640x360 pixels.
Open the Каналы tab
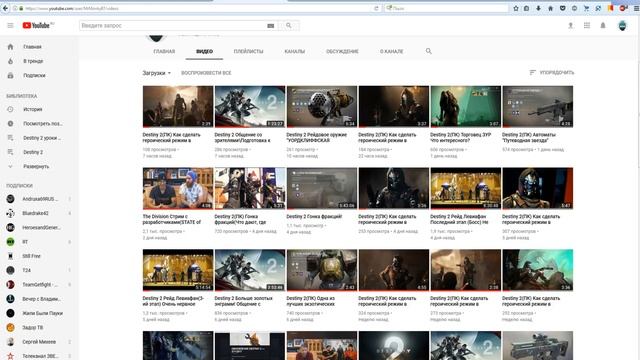click(x=295, y=51)
